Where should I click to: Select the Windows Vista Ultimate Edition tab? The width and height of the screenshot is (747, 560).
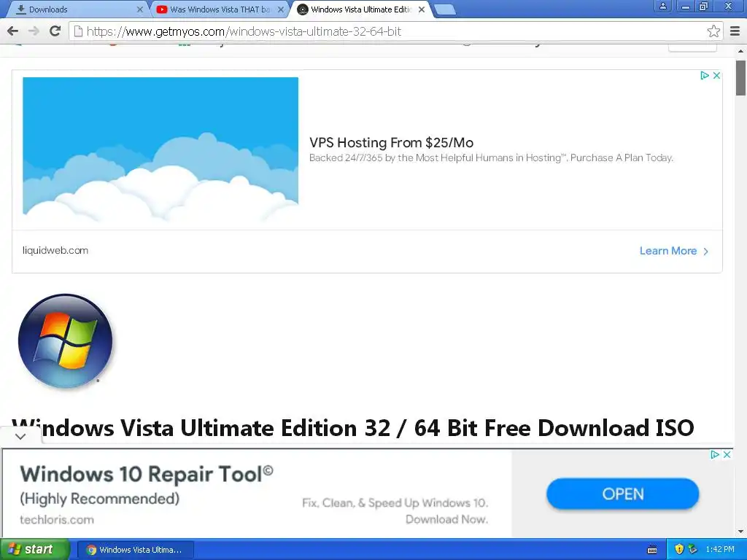360,9
